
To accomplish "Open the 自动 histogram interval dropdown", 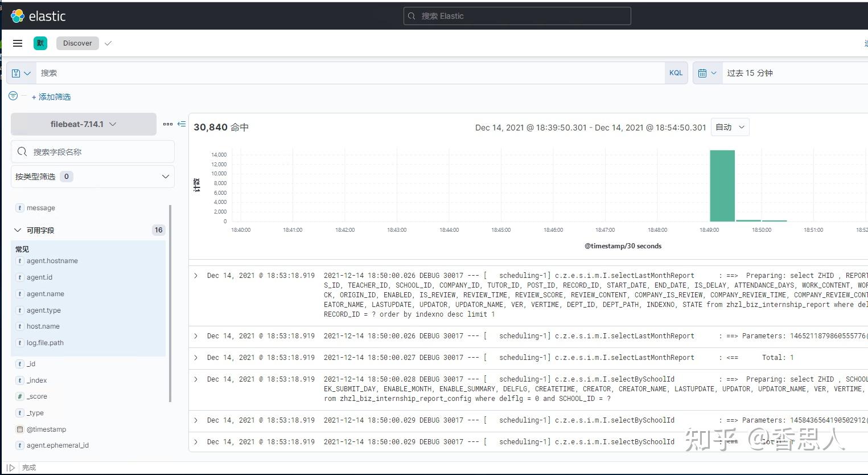I will pos(730,127).
